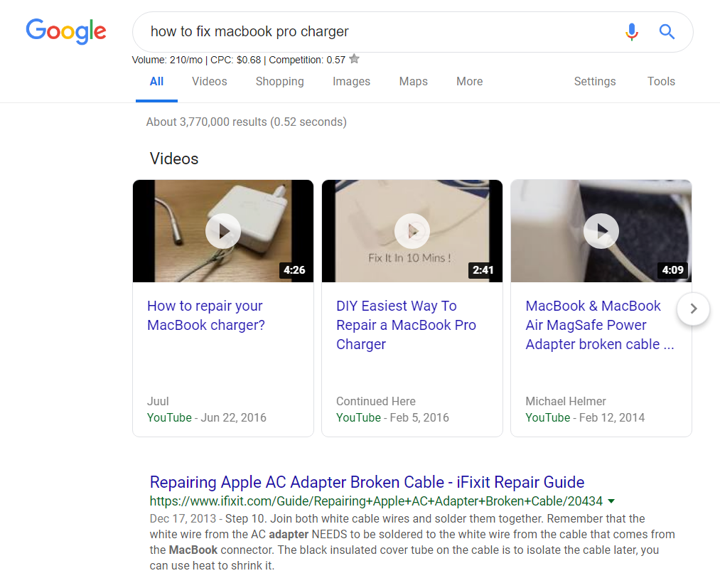This screenshot has width=720, height=588.
Task: Play the MagSafe Power Adapter broken cable video
Action: pyautogui.click(x=601, y=231)
